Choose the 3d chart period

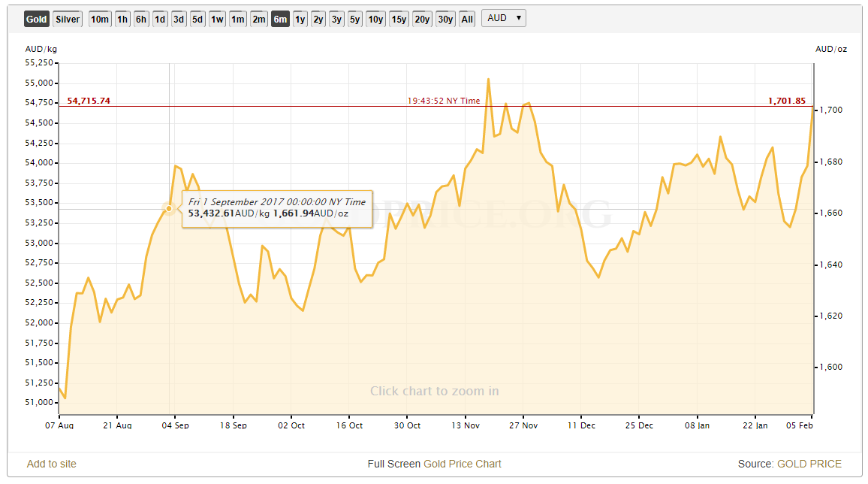(179, 19)
